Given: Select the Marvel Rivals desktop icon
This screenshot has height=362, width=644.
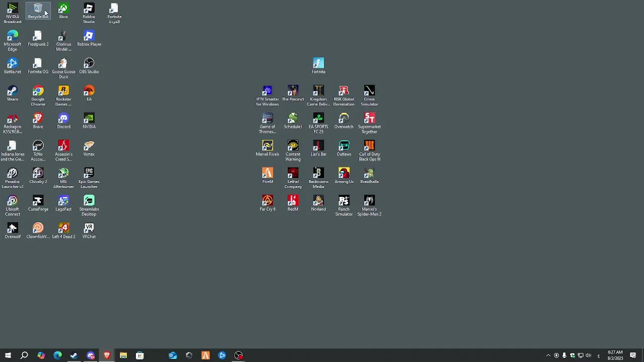Looking at the screenshot, I should point(268,149).
